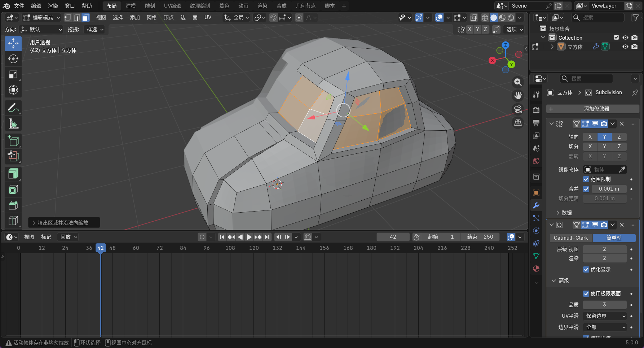The height and width of the screenshot is (348, 644).
Task: Select the Measure tool
Action: (x=13, y=123)
